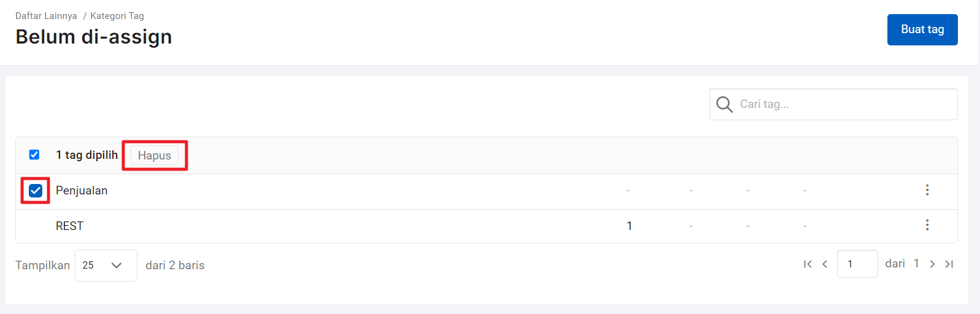Open the three-dot menu for REST
The width and height of the screenshot is (980, 314).
pos(927,225)
